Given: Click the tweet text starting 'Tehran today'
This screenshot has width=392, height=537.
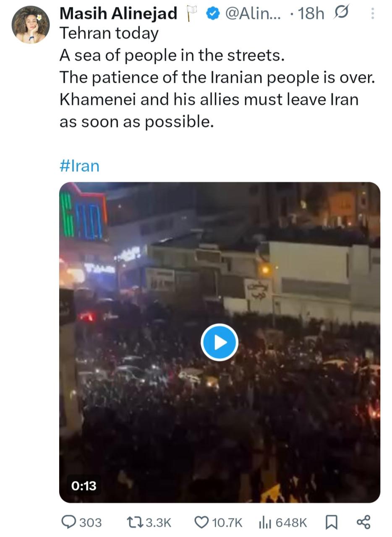Looking at the screenshot, I should 217,78.
